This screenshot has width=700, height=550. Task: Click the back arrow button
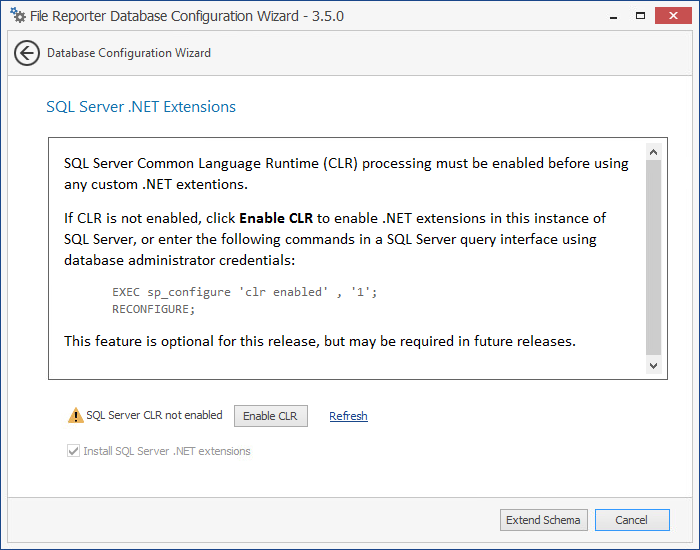tap(27, 54)
